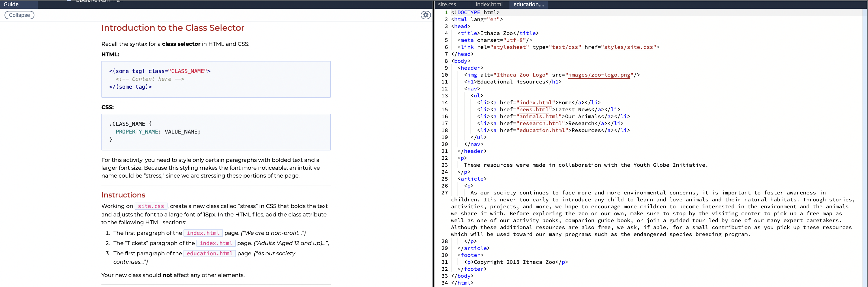This screenshot has width=868, height=287.
Task: Collapse the guide panel
Action: [x=19, y=15]
